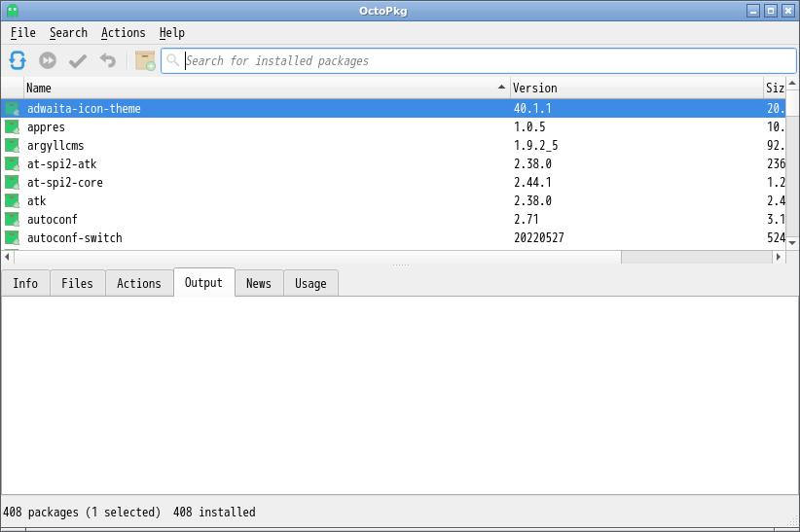800x532 pixels.
Task: Select the argyllcms package name
Action: click(55, 145)
